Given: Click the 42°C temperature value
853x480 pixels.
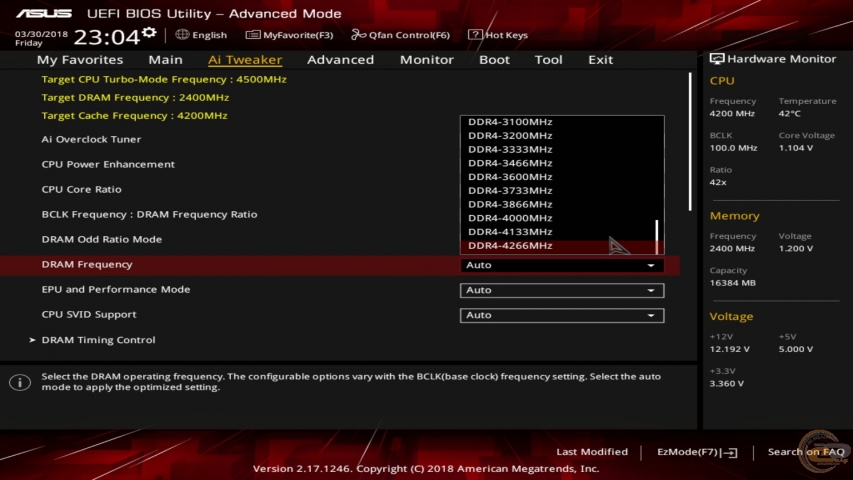Looking at the screenshot, I should point(789,114).
